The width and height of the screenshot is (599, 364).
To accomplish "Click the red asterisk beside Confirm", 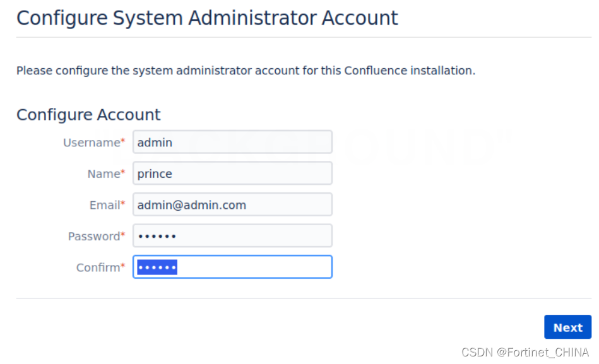I will pyautogui.click(x=123, y=266).
